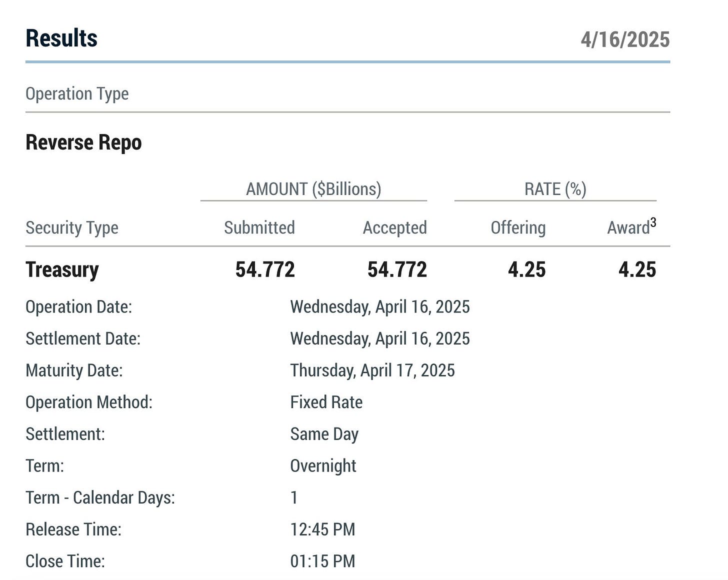
Task: Click the Offering column header
Action: coord(518,227)
